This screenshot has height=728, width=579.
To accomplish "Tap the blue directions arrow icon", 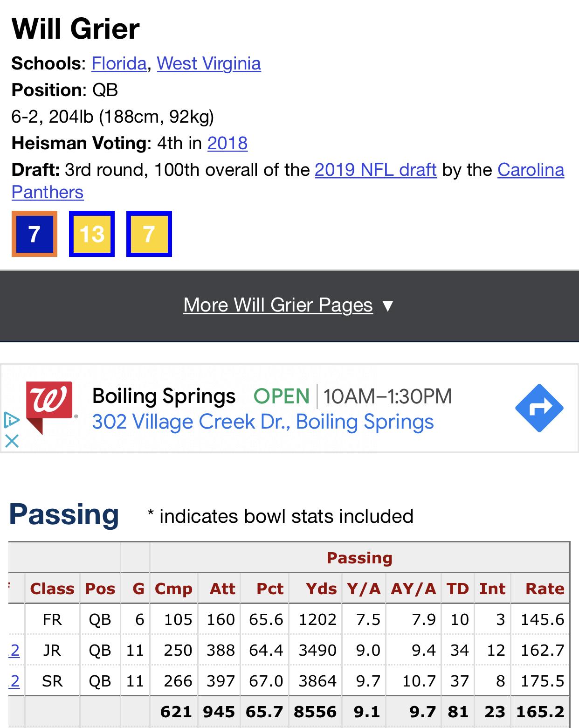I will click(539, 408).
